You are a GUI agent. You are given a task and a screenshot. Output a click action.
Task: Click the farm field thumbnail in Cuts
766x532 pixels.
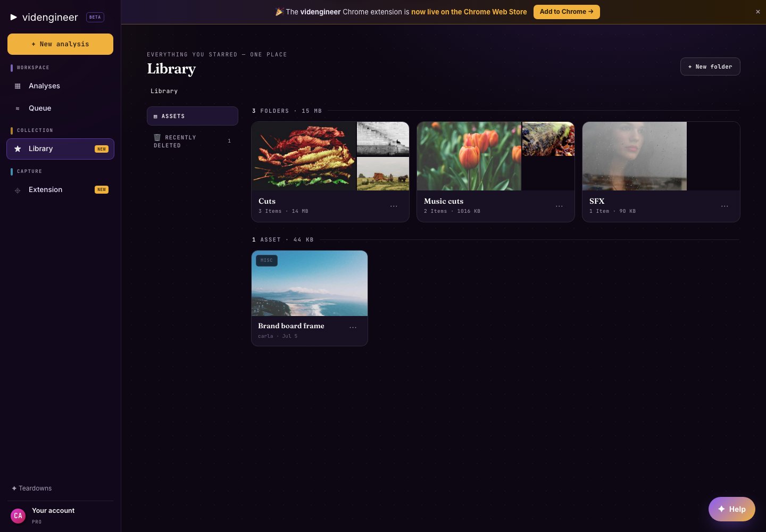[383, 173]
